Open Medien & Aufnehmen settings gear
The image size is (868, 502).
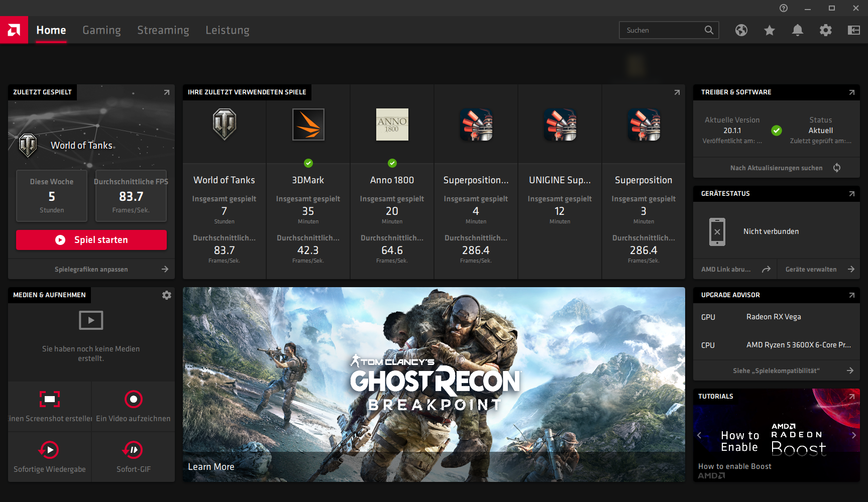(x=167, y=295)
